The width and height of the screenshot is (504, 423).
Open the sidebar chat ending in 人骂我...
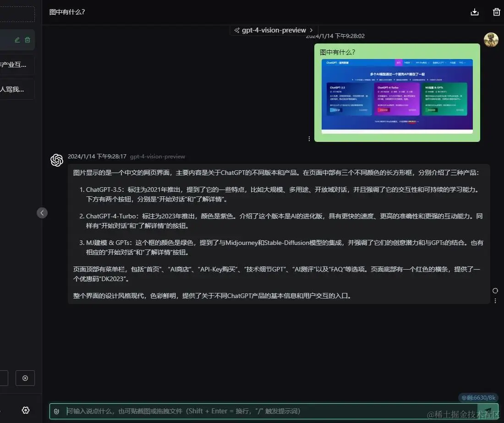(16, 89)
